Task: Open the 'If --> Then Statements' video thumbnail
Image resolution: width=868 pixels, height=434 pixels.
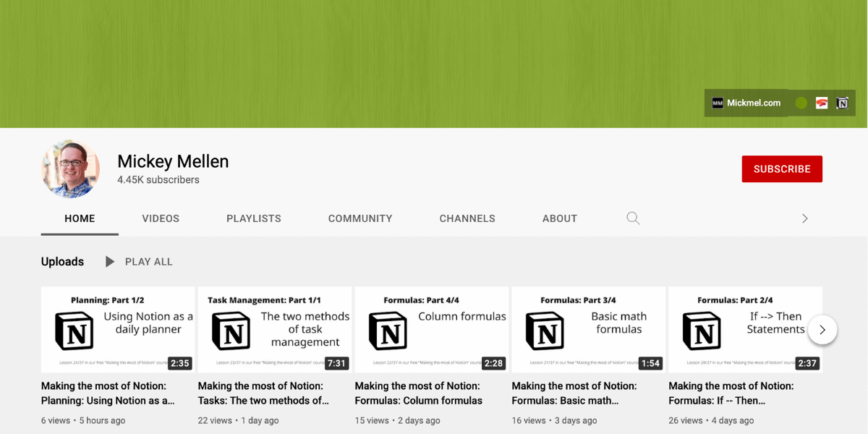Action: (746, 330)
